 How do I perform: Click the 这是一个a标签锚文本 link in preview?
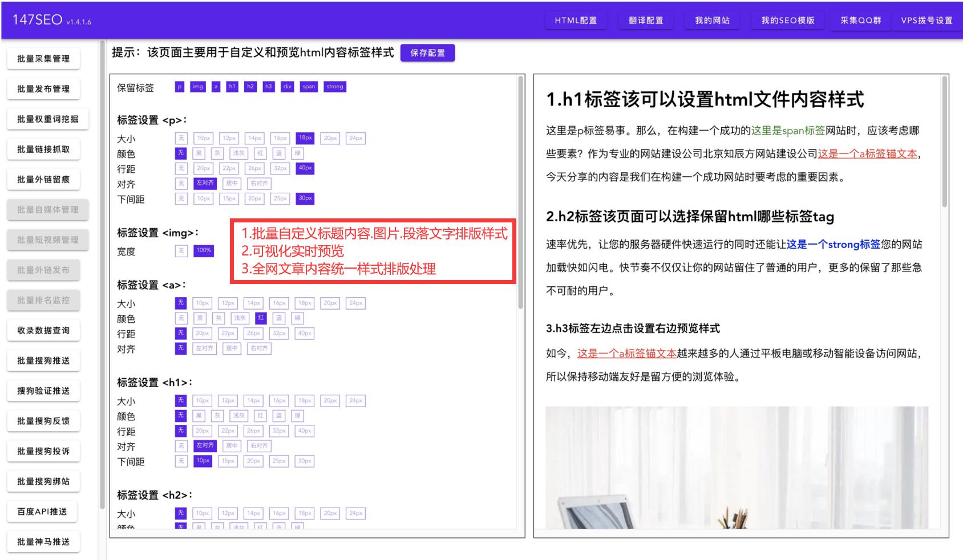pos(626,353)
